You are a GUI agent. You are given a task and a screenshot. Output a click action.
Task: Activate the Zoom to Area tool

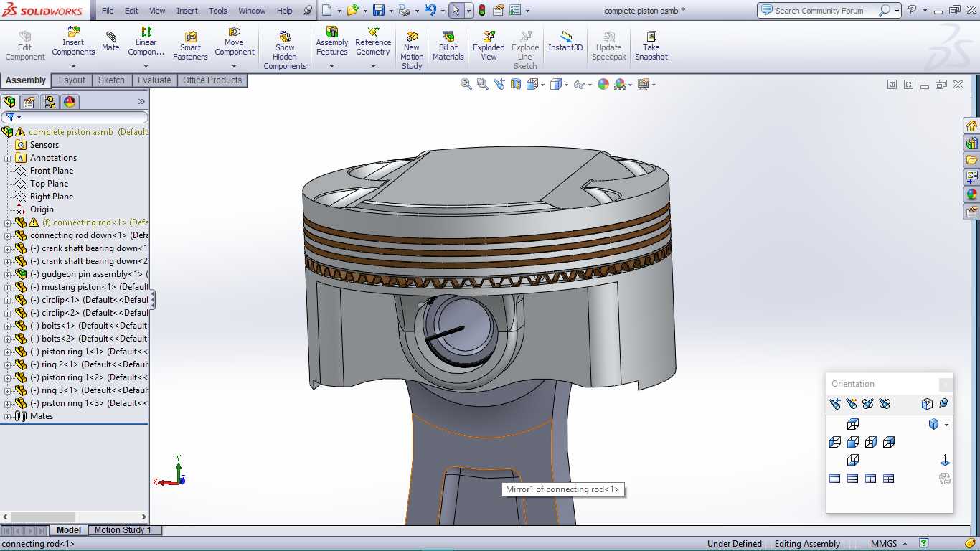(483, 84)
